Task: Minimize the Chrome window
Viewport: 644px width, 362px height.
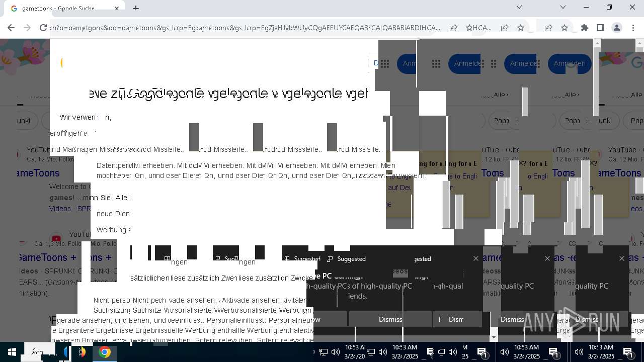Action: [586, 8]
